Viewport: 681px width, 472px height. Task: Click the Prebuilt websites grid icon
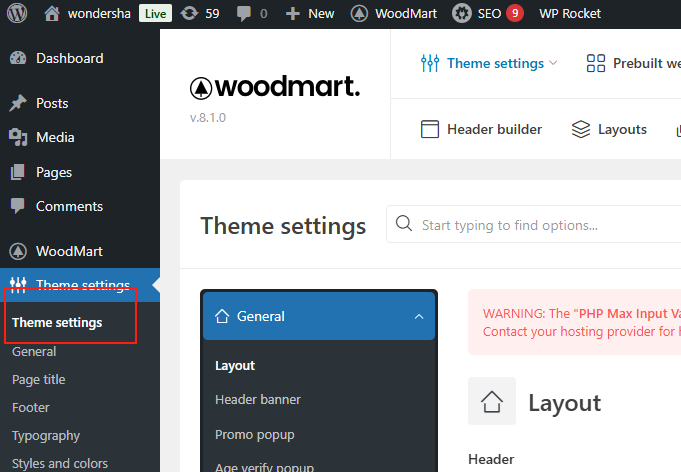coord(596,63)
